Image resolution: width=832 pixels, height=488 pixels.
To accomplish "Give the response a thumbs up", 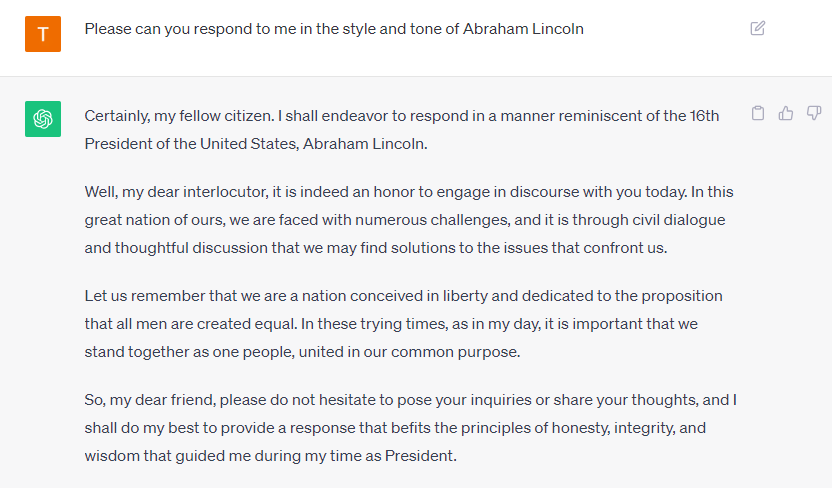I will [786, 113].
